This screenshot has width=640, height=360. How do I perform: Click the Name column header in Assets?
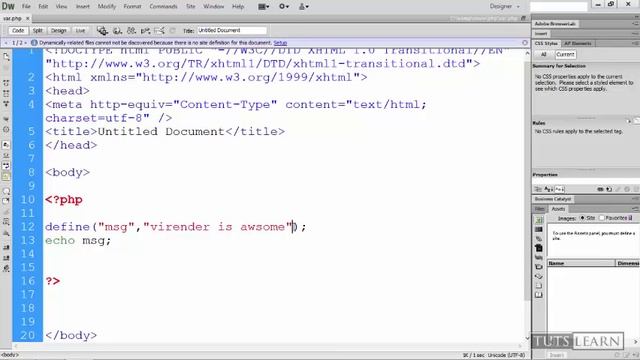pyautogui.click(x=581, y=264)
